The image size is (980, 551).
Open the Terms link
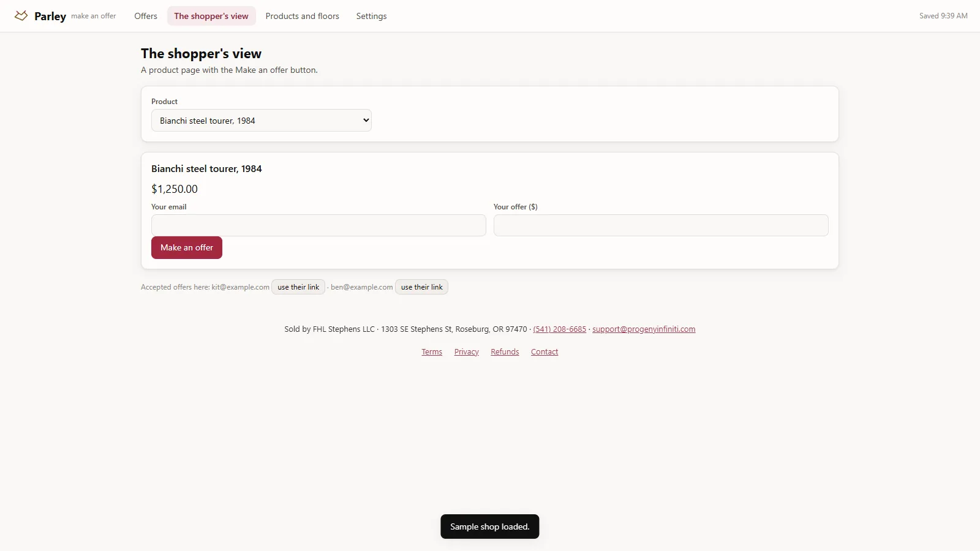click(432, 352)
